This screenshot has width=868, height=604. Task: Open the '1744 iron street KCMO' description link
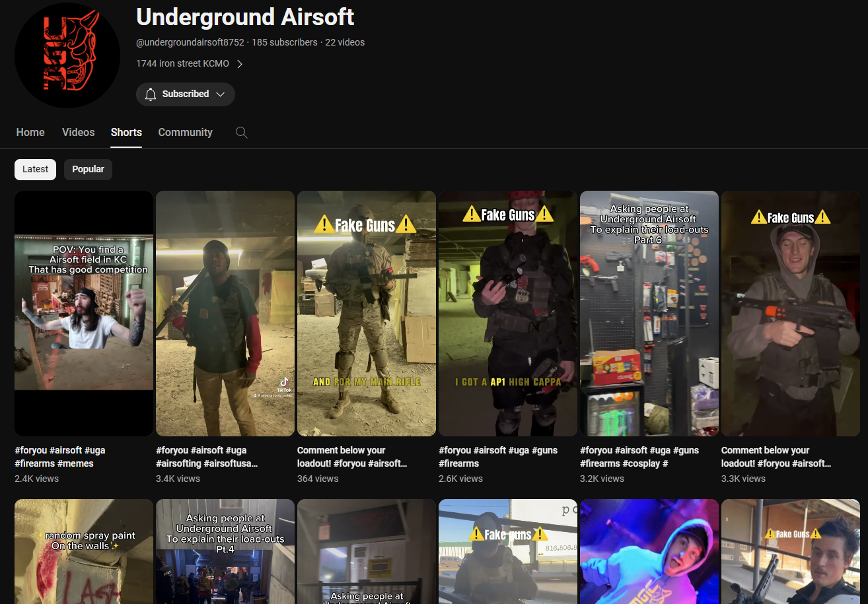182,64
